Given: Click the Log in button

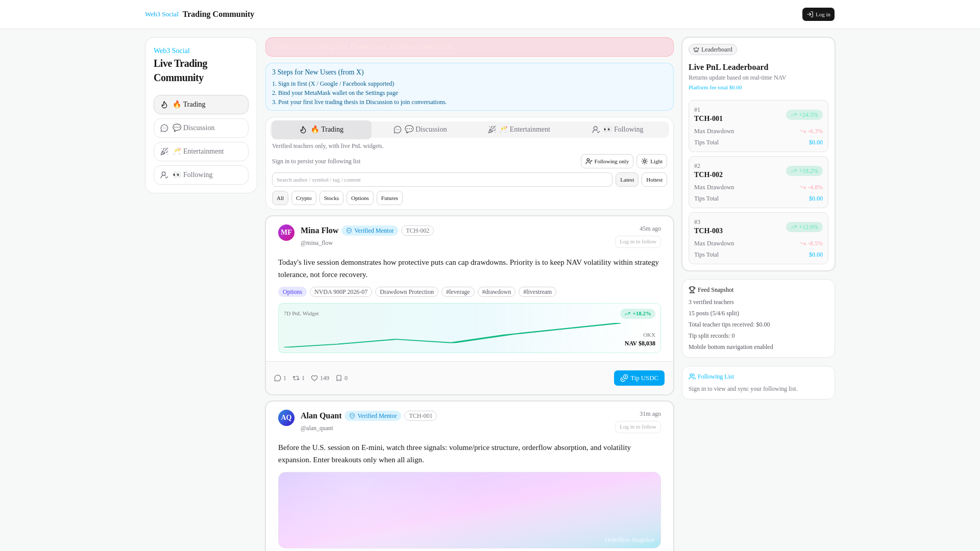Looking at the screenshot, I should tap(818, 14).
